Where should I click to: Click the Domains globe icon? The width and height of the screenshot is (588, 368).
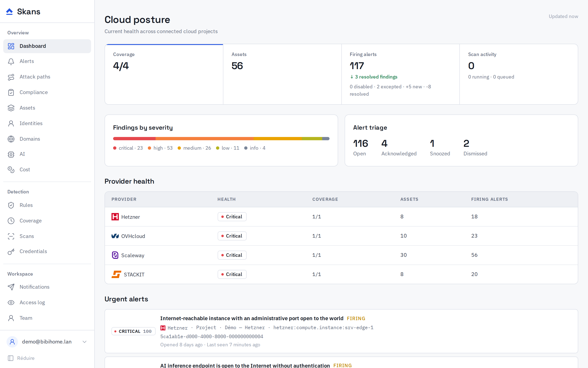(x=11, y=139)
